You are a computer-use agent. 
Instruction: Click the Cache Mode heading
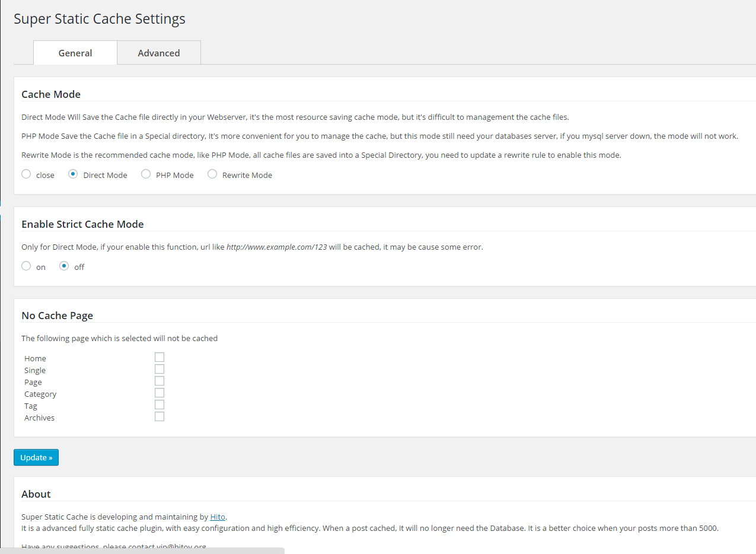click(x=51, y=94)
